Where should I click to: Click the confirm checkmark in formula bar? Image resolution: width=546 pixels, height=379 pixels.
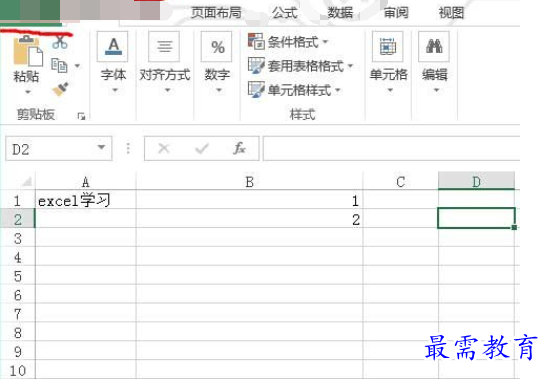tap(202, 149)
